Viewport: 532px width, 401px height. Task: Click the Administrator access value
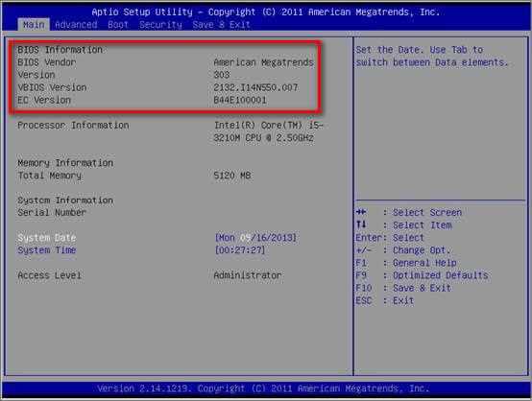click(248, 275)
